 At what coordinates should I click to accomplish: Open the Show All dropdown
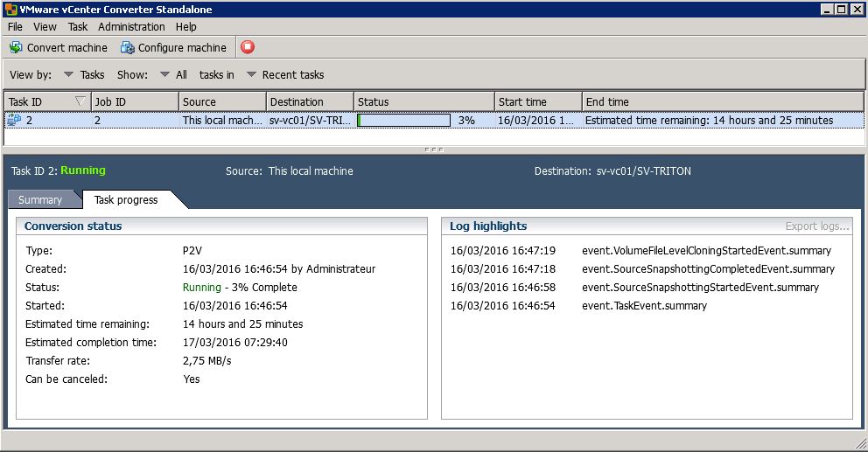[x=173, y=74]
